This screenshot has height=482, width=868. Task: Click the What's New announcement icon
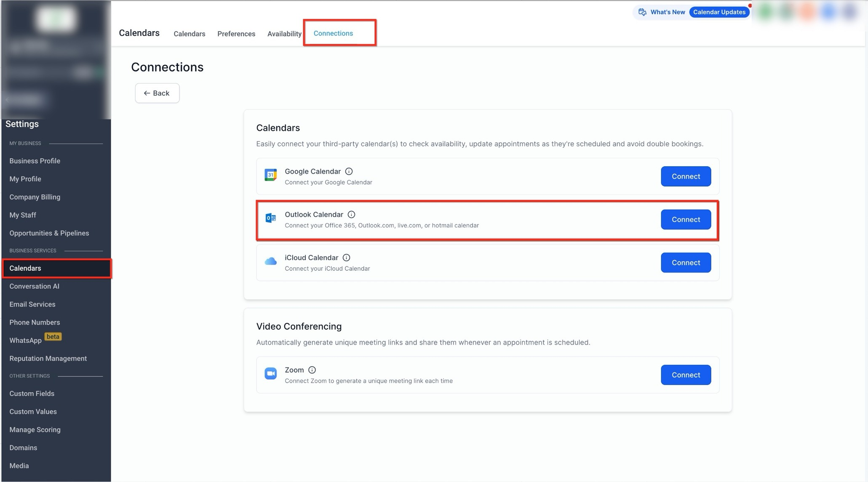(x=642, y=12)
